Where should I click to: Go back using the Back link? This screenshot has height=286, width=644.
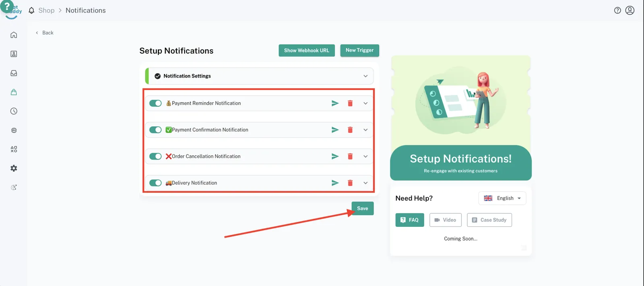(x=45, y=33)
